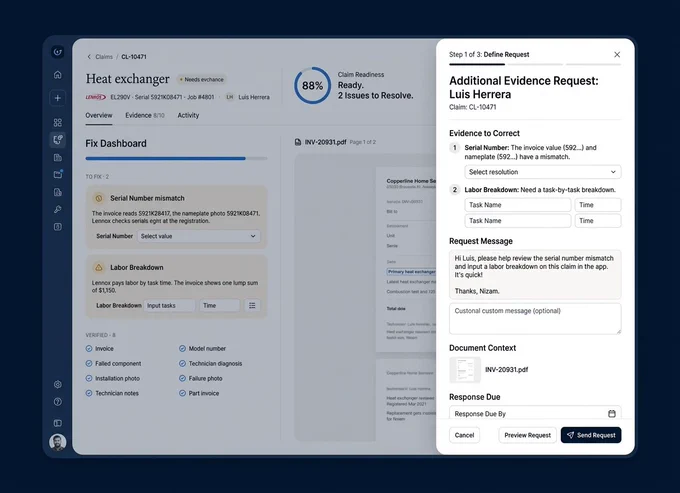Click the Cancel button

point(464,435)
